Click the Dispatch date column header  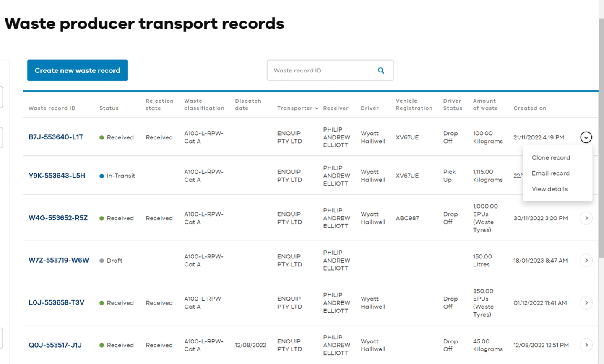pyautogui.click(x=248, y=104)
